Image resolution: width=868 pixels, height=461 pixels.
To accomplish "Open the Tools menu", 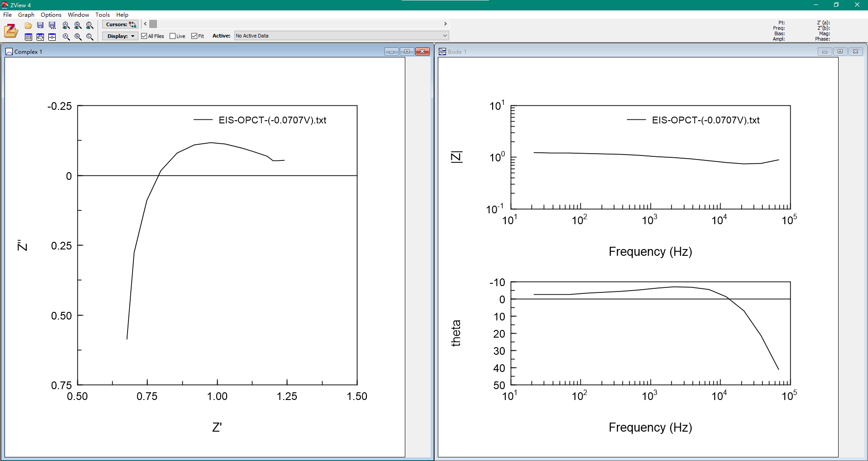I will click(x=103, y=14).
